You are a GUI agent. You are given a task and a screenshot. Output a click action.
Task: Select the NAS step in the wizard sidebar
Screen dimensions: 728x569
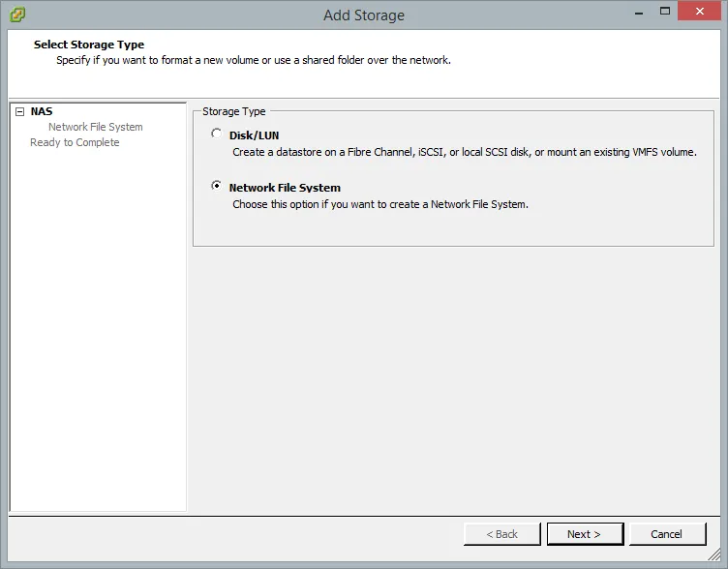(x=42, y=111)
